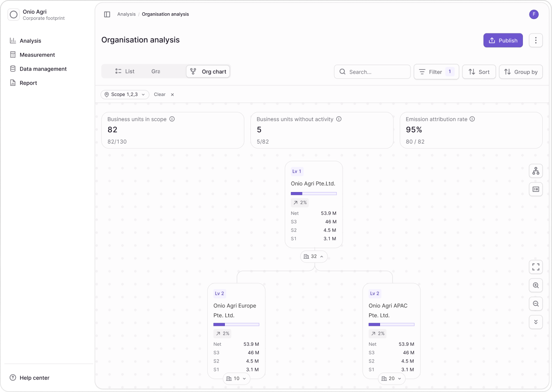Open the three-dot more options menu
Viewport: 552px width, 392px height.
536,41
